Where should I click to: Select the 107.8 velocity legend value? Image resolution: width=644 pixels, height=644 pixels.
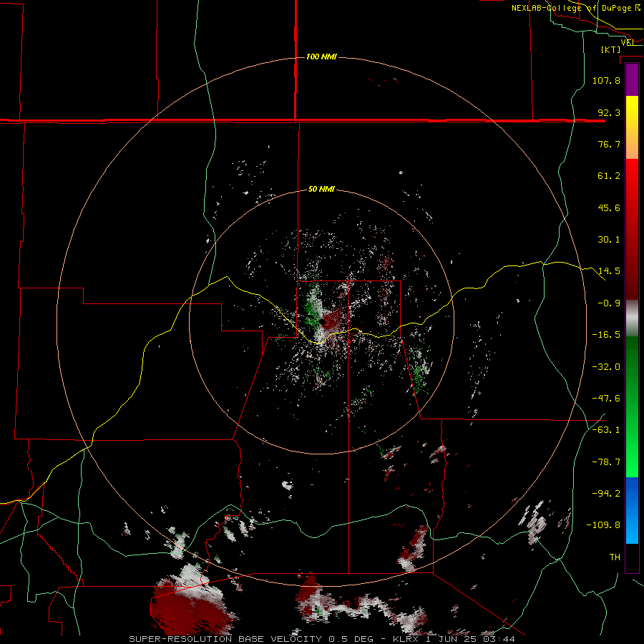point(606,80)
